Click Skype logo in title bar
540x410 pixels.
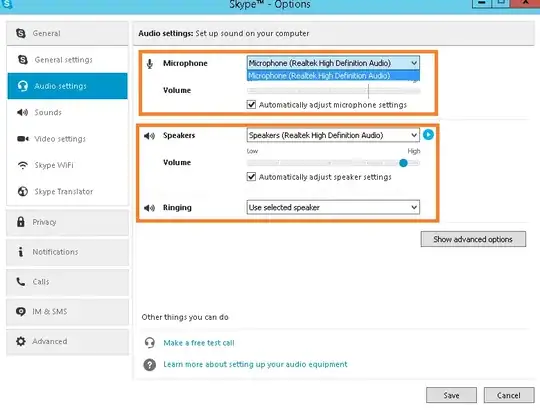(7, 4)
